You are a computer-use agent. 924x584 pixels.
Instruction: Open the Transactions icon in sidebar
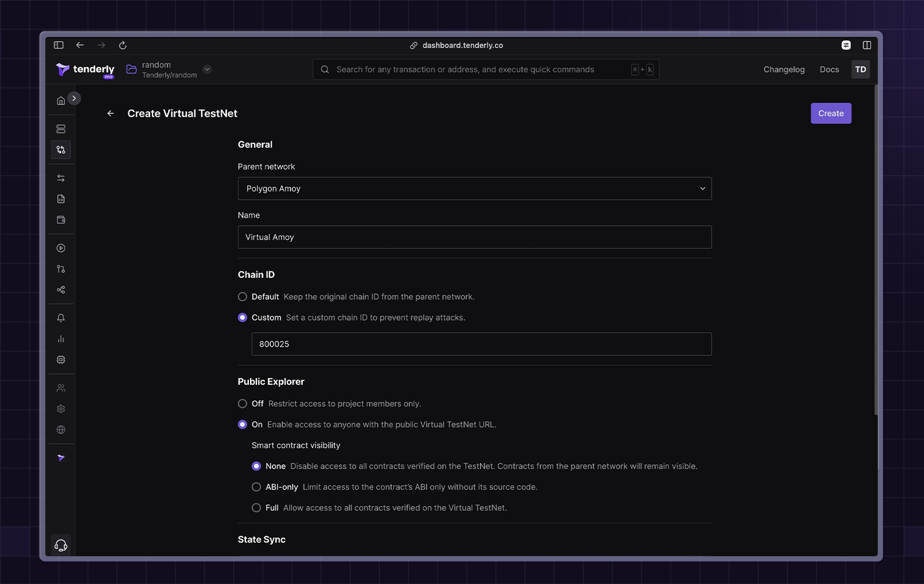[x=61, y=177]
